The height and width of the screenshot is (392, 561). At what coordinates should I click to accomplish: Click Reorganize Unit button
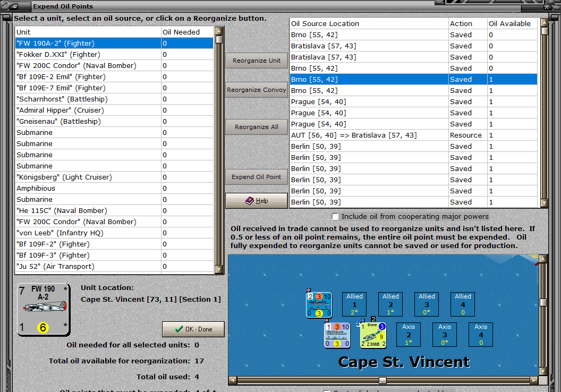click(257, 61)
